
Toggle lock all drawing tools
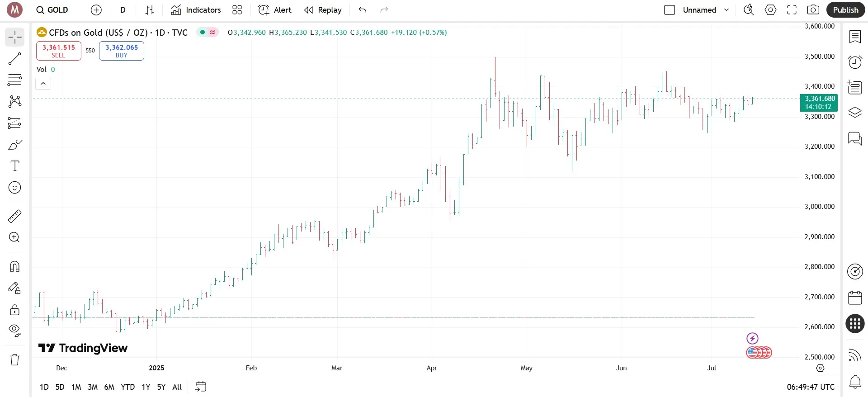pos(15,310)
